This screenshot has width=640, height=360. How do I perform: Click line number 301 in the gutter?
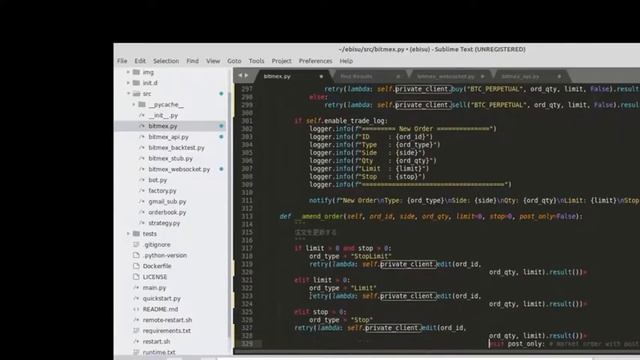pos(247,121)
